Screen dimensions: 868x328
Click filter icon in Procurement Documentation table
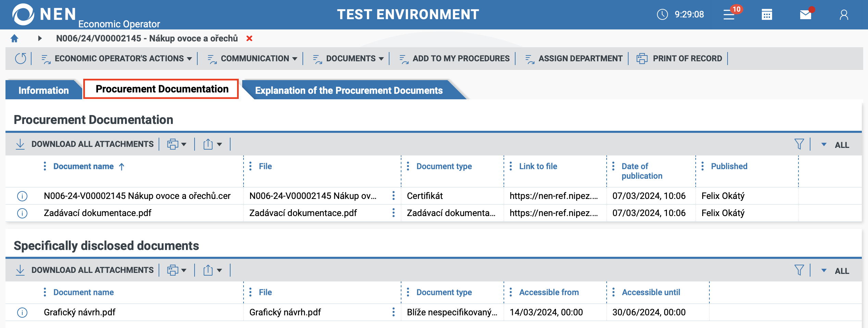pyautogui.click(x=799, y=144)
